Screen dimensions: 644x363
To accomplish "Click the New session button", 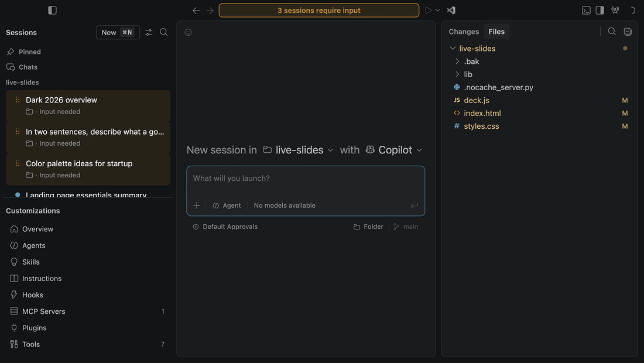I will (118, 32).
